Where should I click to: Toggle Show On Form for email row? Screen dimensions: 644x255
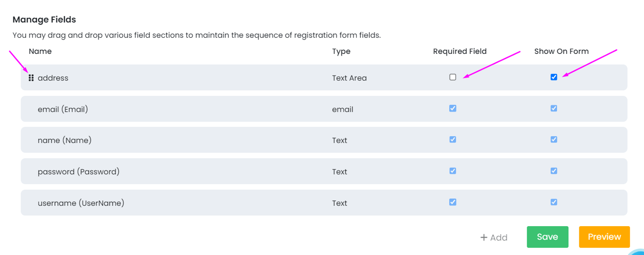[553, 108]
